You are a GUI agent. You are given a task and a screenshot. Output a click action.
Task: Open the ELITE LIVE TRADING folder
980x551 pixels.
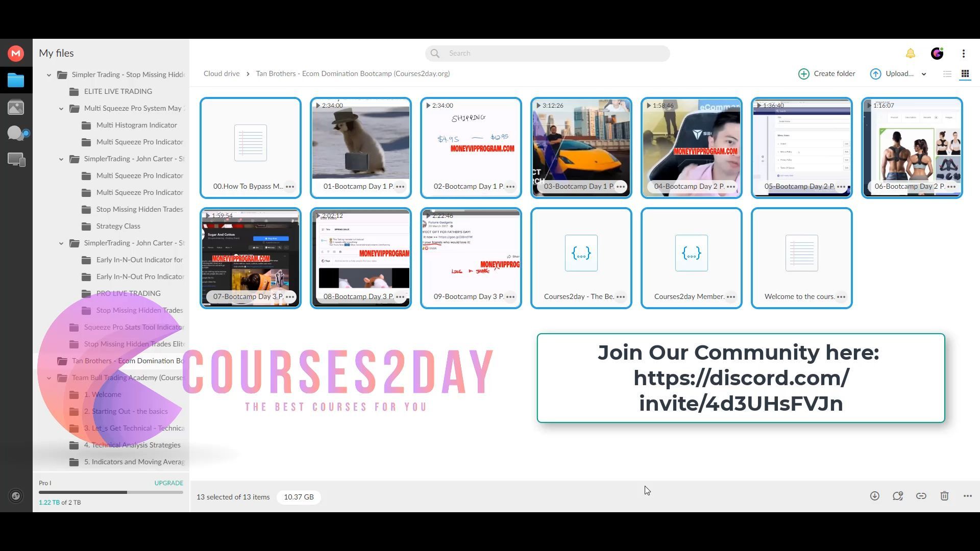coord(118,92)
